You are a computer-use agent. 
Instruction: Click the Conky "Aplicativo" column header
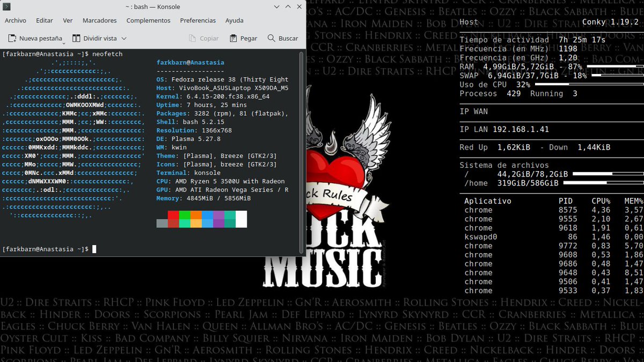tap(488, 201)
